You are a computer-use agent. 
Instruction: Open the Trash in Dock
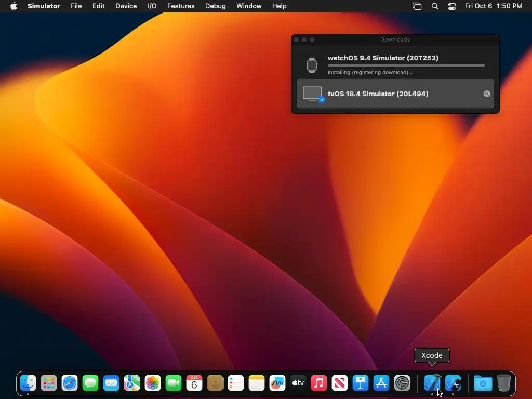(x=504, y=383)
